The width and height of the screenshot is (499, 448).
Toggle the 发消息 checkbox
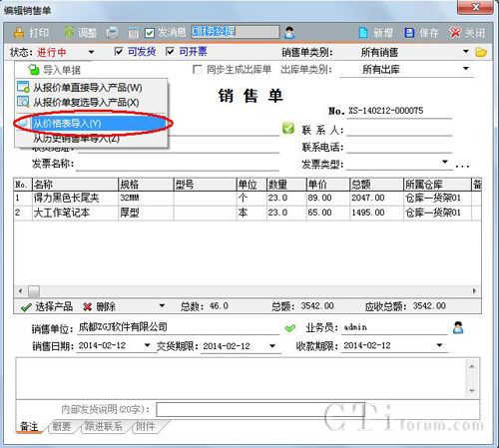150,33
